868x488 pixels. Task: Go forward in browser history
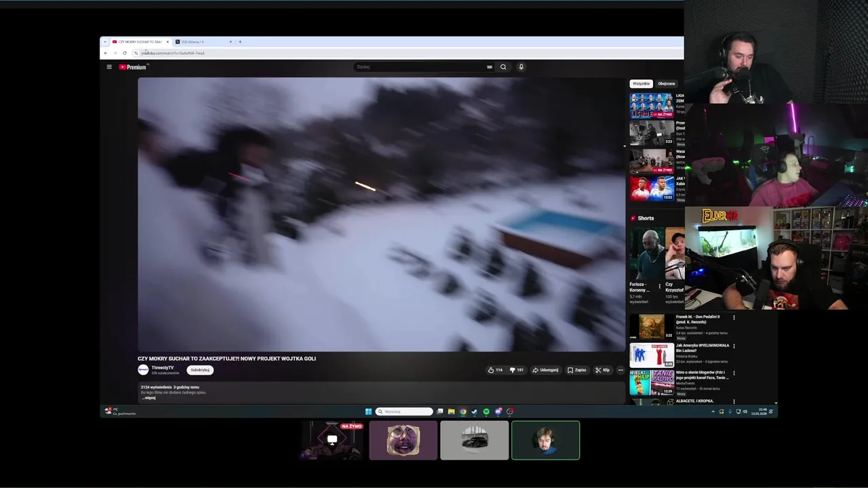(x=115, y=53)
